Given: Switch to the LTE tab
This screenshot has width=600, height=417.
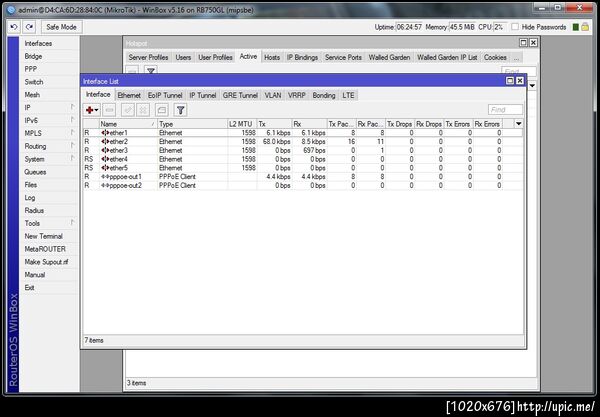Looking at the screenshot, I should 348,95.
